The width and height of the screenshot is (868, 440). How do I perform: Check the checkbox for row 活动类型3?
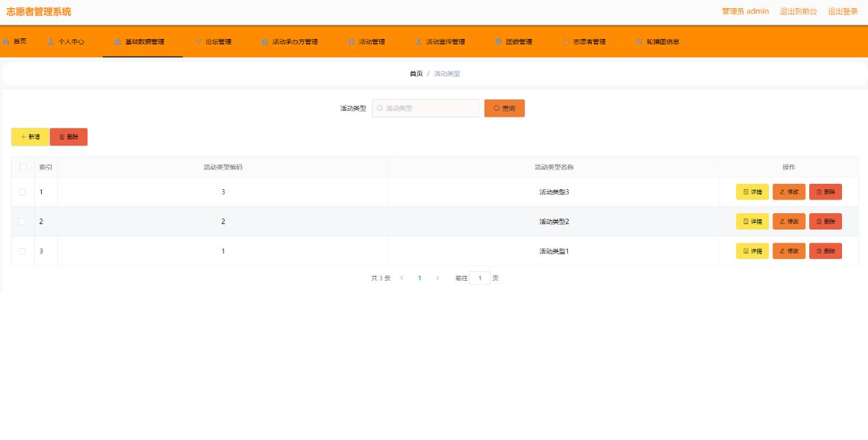coord(23,192)
